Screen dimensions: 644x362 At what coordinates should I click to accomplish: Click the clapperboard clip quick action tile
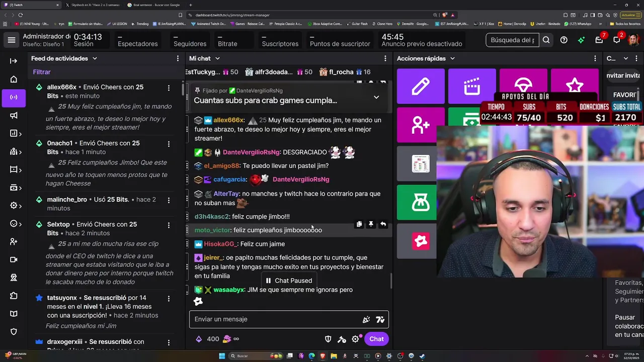[472, 86]
